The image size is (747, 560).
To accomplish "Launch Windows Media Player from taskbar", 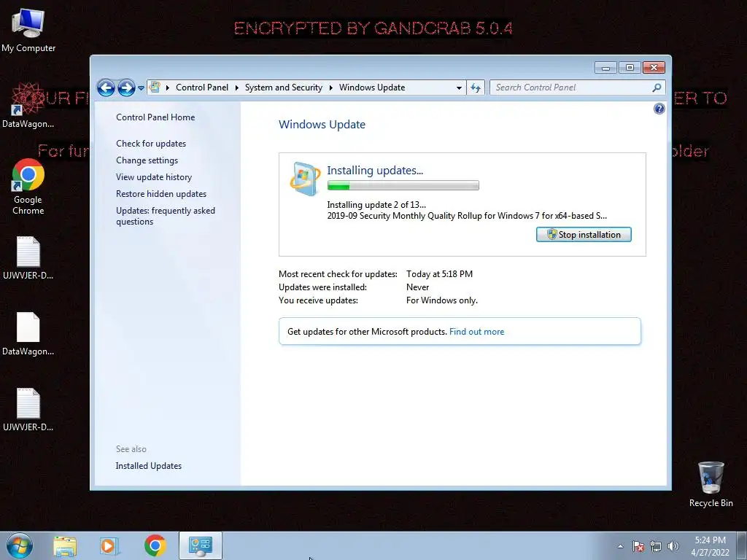I will click(x=109, y=546).
